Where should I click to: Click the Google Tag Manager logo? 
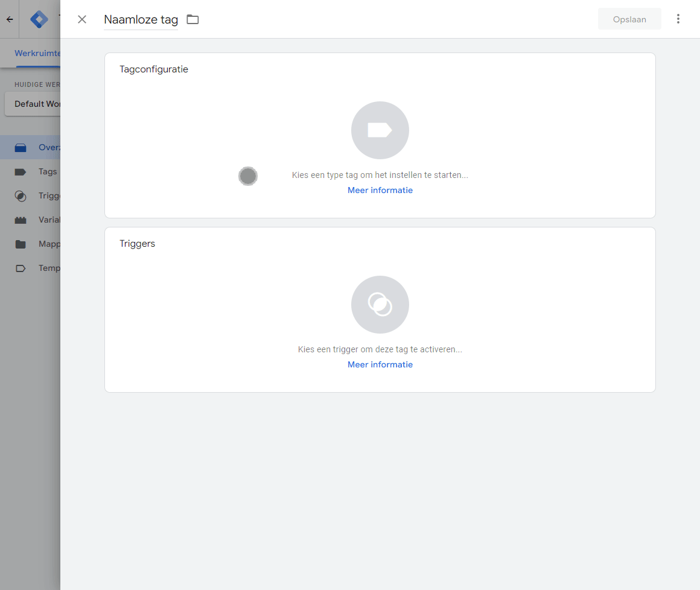click(39, 19)
